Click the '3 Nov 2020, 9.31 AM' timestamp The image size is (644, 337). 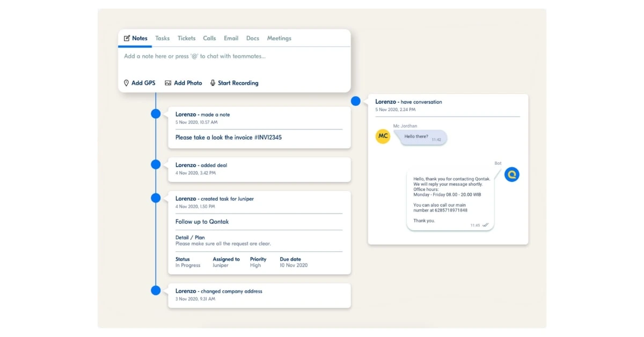[195, 299]
